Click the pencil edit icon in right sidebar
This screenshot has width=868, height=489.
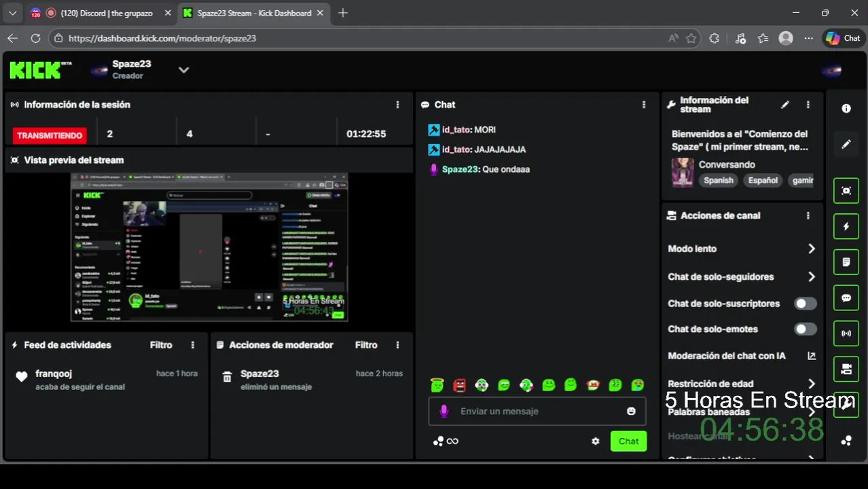pyautogui.click(x=846, y=144)
